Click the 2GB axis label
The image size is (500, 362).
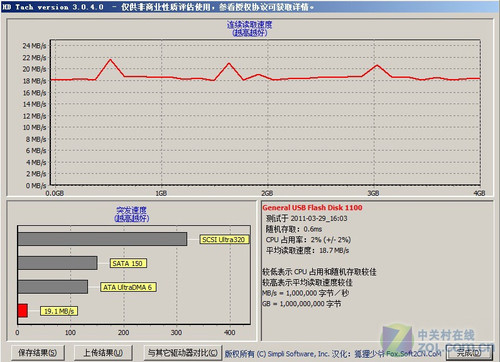267,193
